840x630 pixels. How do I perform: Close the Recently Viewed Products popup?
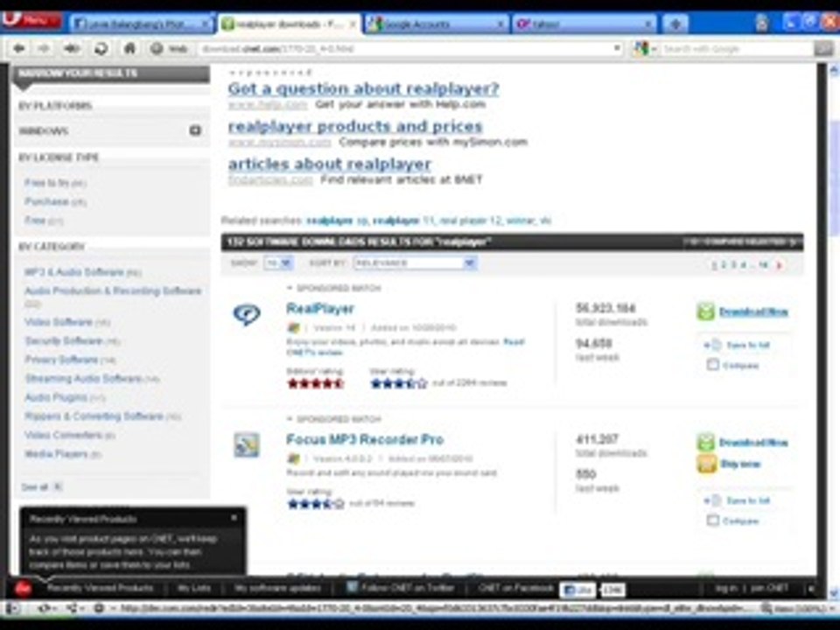pos(234,517)
